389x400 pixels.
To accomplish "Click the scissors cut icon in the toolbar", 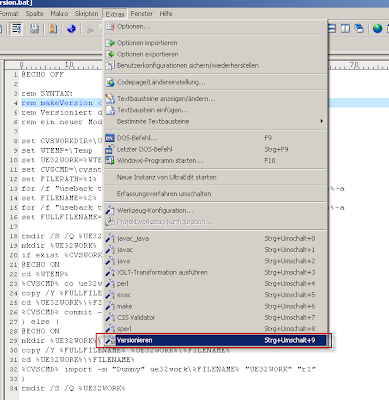I will (90, 29).
